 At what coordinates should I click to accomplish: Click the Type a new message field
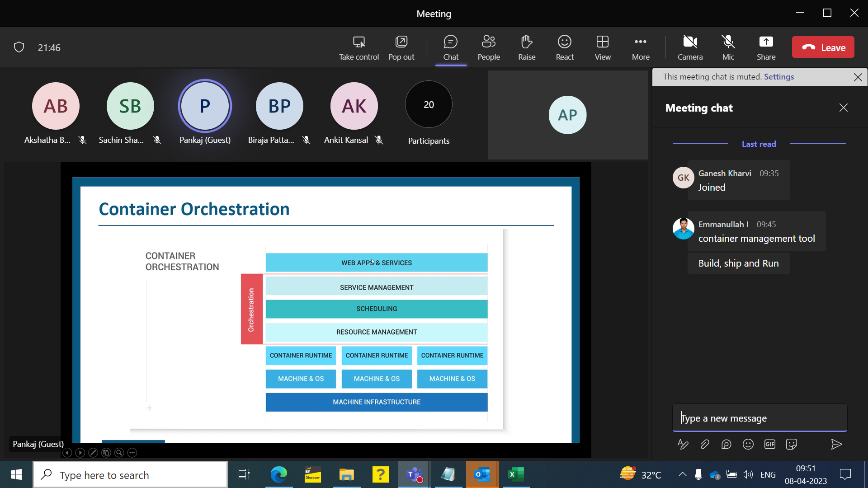[759, 418]
